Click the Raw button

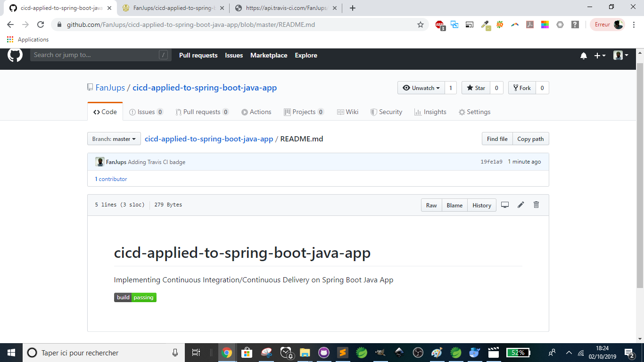(x=431, y=206)
